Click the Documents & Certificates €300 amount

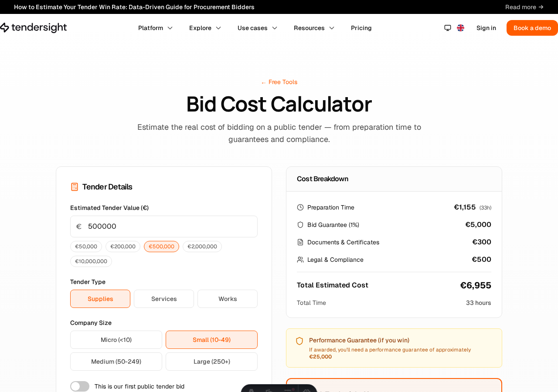click(482, 242)
